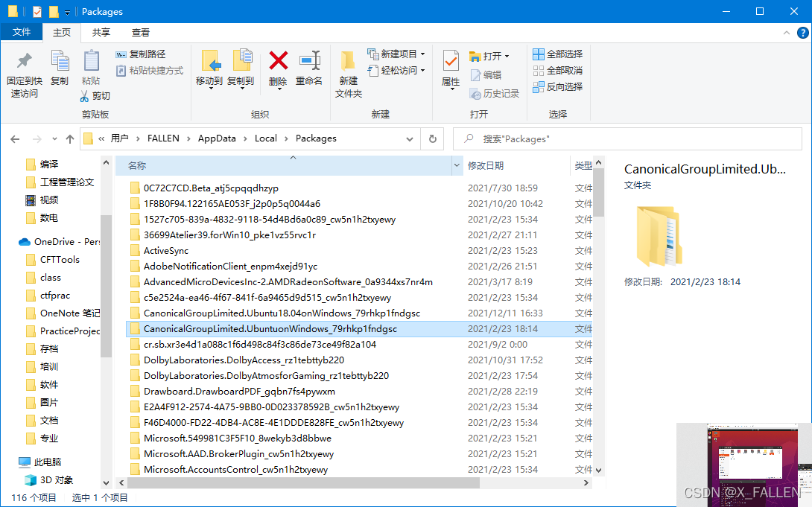Expand address bar history dropdown

pyautogui.click(x=410, y=138)
